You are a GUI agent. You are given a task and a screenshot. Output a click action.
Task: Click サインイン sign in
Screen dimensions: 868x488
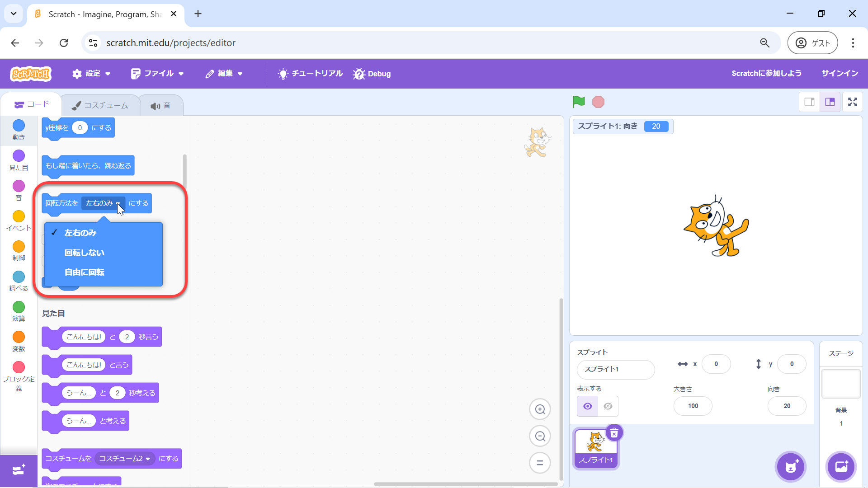point(840,73)
